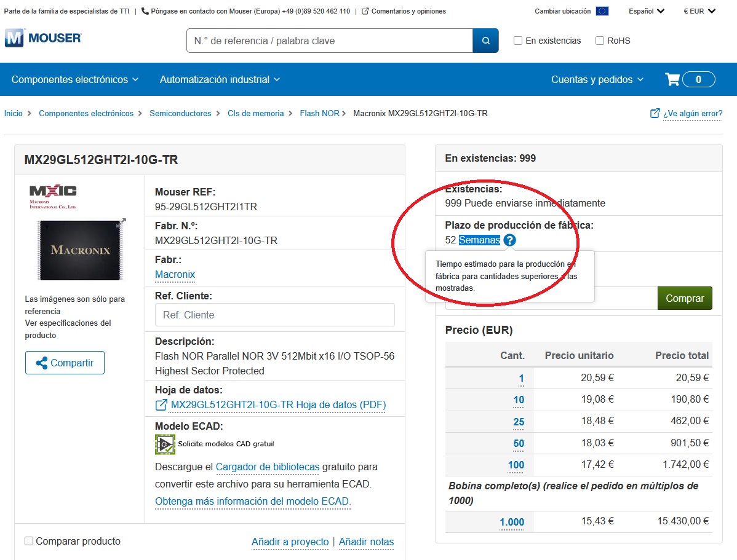
Task: Click the help question mark beside Semanas
Action: click(x=509, y=240)
